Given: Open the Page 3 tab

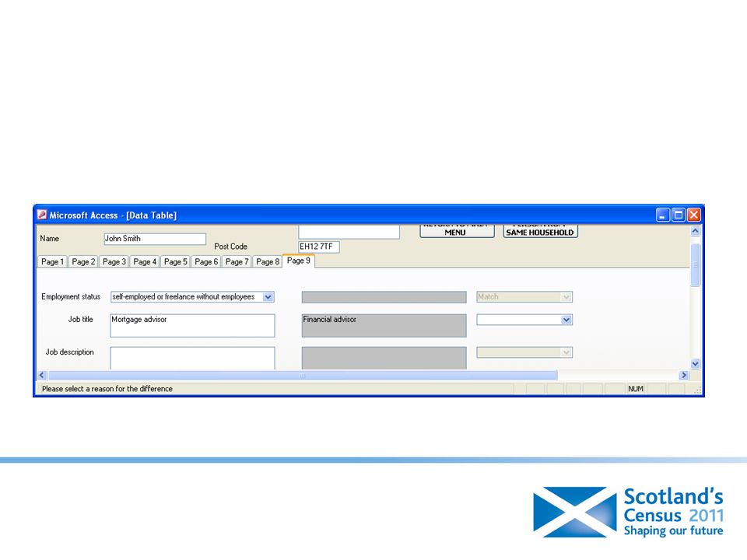Looking at the screenshot, I should point(114,261).
